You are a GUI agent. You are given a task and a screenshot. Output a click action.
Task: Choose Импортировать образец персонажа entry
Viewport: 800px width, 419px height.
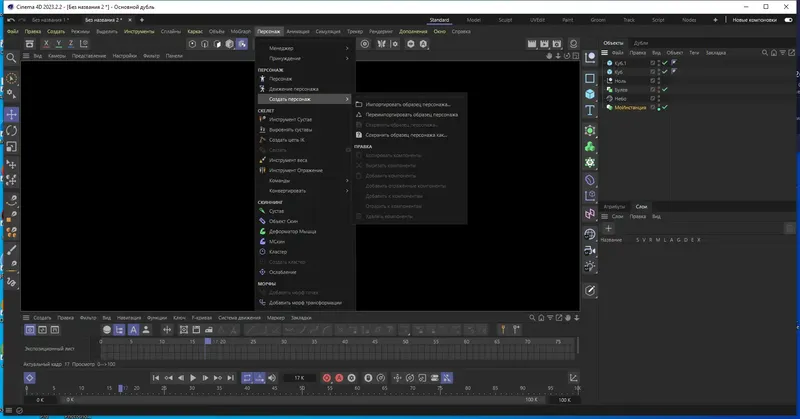406,104
